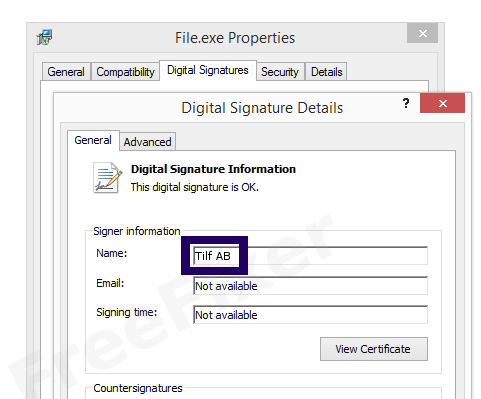This screenshot has height=399, width=481.
Task: Click the File.exe Properties title bar icon
Action: pyautogui.click(x=44, y=37)
